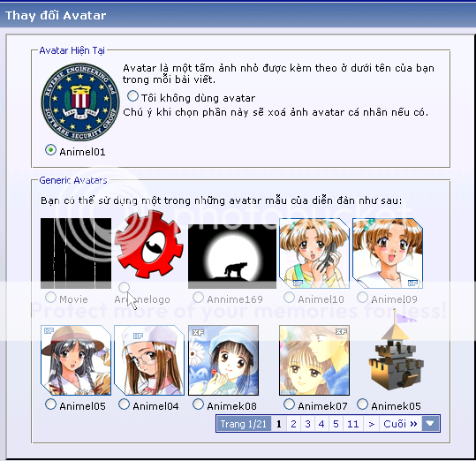Go to page 5 of avatars

[x=336, y=424]
